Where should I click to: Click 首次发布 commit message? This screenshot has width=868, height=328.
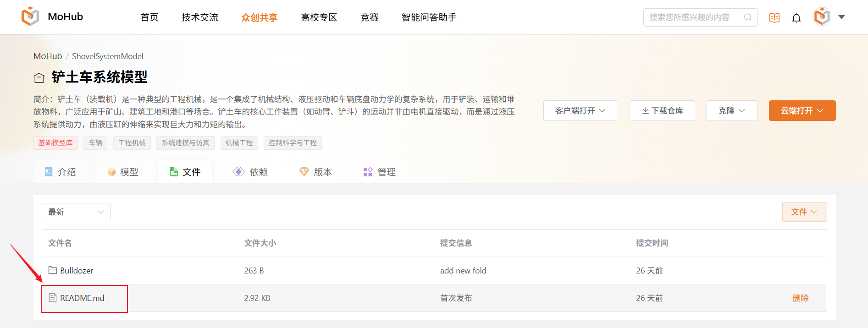(456, 298)
